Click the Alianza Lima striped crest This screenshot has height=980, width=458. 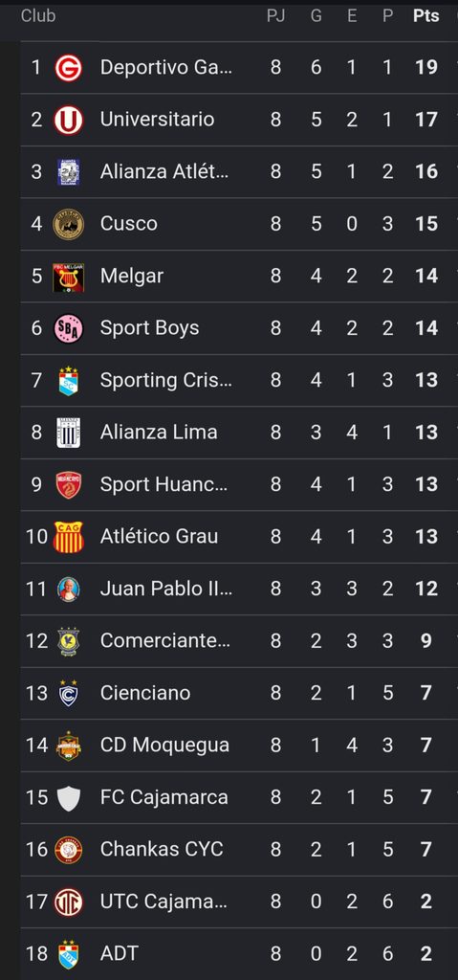pos(68,433)
